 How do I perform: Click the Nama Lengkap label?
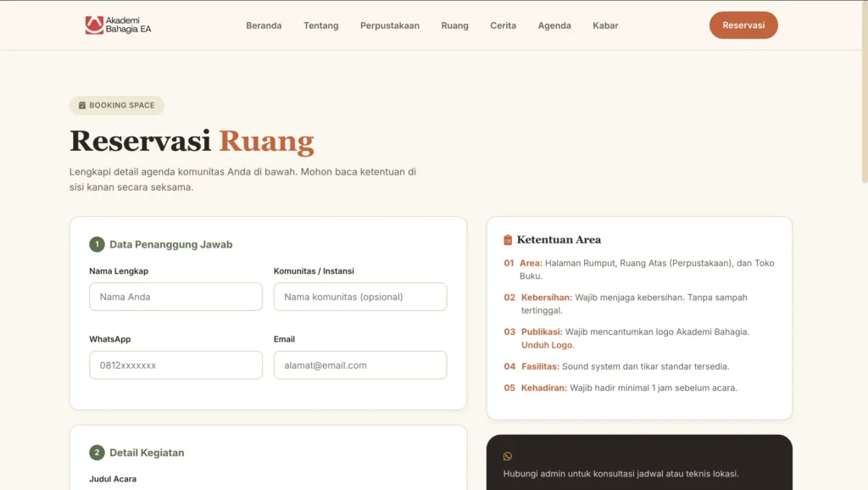119,271
